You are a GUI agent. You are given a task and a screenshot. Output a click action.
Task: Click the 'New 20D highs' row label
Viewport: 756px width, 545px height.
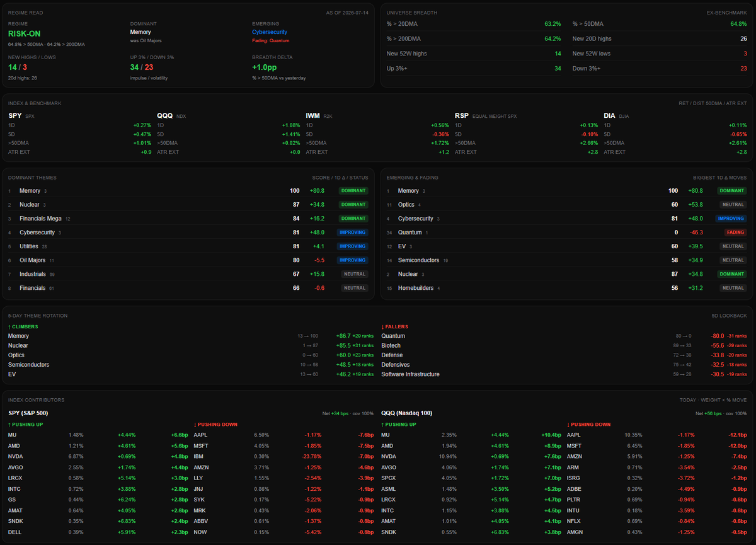[x=592, y=39]
